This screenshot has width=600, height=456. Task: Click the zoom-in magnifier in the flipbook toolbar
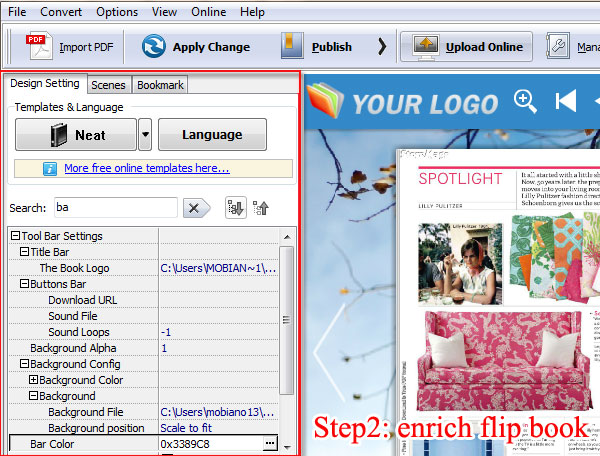coord(525,100)
